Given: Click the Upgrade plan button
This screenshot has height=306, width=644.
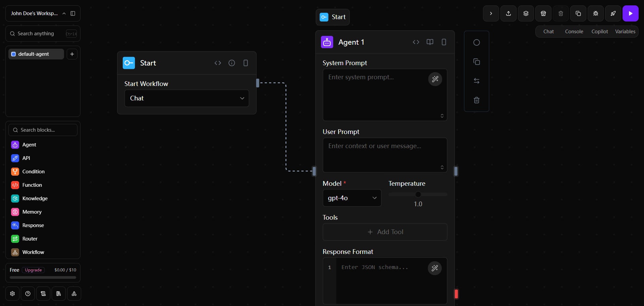Looking at the screenshot, I should [x=33, y=270].
